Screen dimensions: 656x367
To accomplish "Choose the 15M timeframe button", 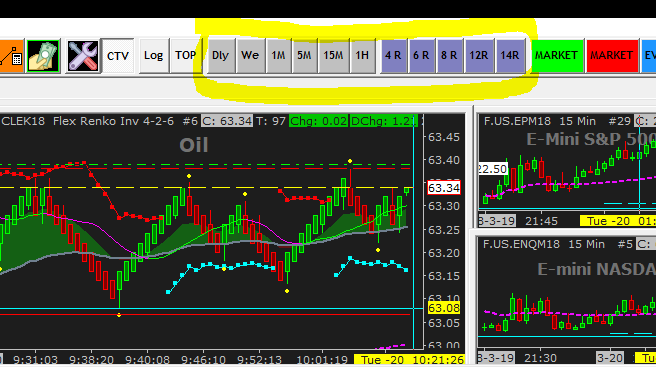I will pos(333,56).
